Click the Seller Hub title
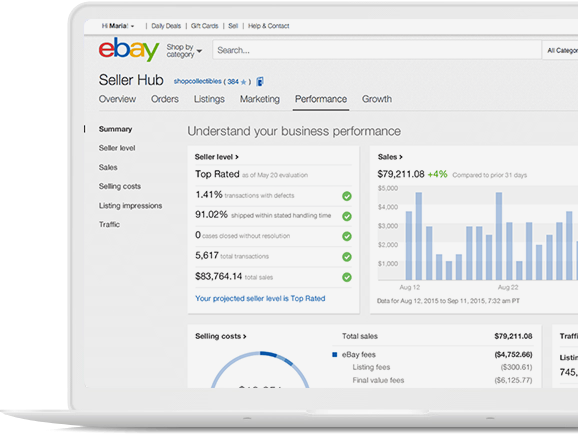This screenshot has width=578, height=435. 131,80
